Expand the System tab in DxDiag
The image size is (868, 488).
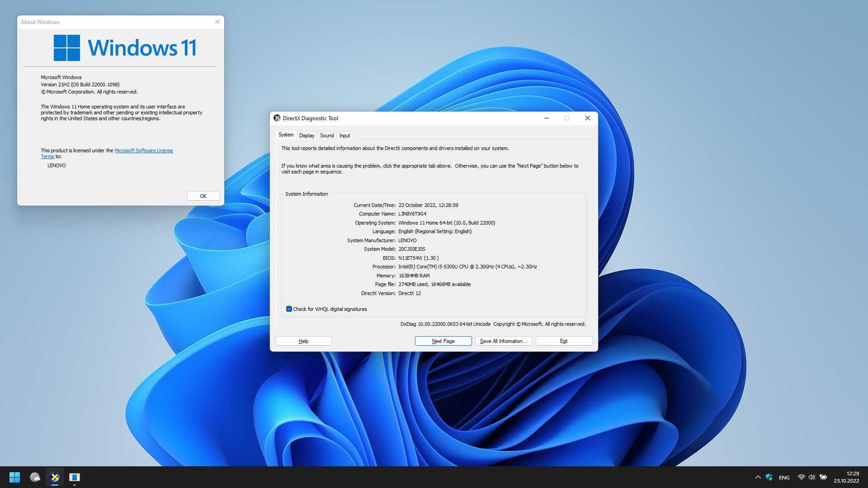(286, 135)
